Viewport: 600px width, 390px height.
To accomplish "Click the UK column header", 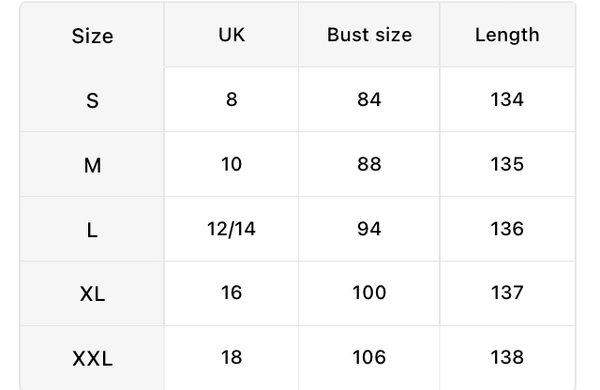I will pos(232,35).
